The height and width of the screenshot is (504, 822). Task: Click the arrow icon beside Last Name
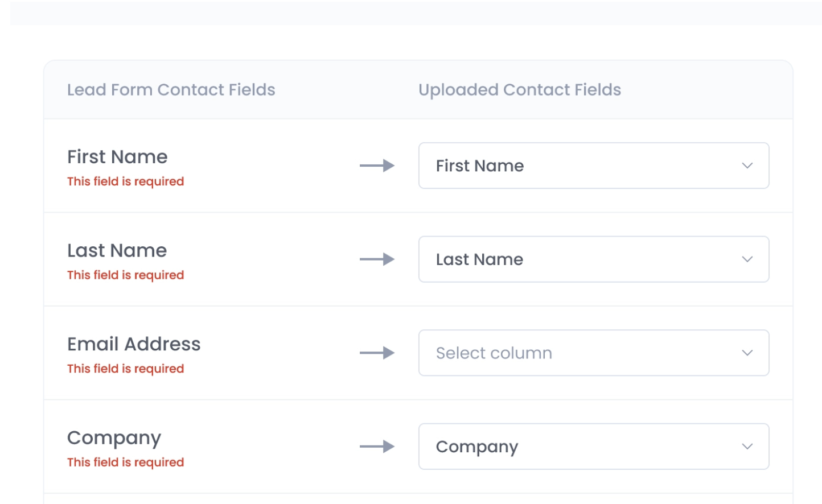(x=377, y=259)
